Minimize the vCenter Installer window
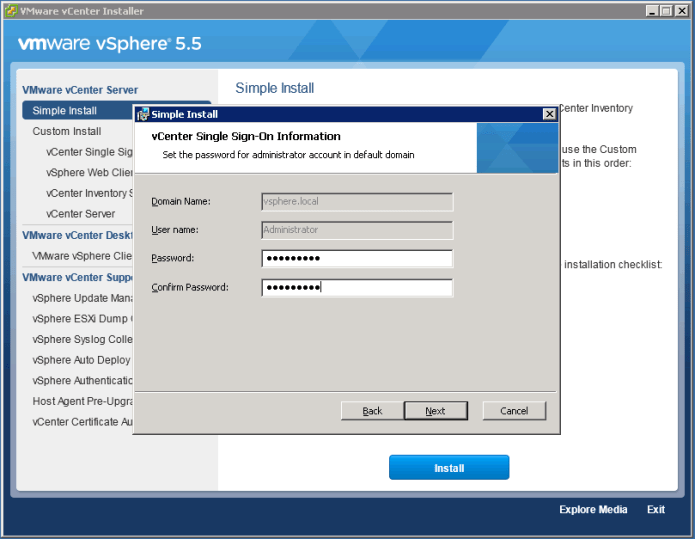 click(652, 11)
